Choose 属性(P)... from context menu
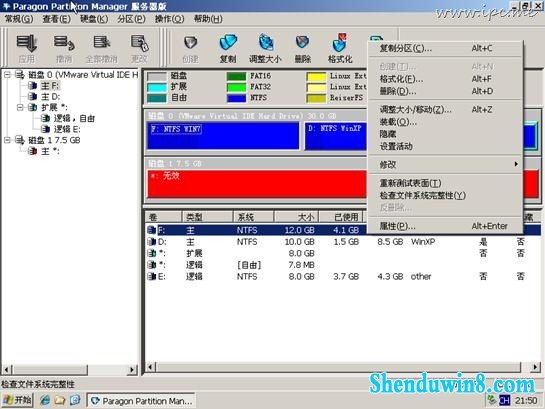Screen dimensions: 545x409 click(x=445, y=226)
